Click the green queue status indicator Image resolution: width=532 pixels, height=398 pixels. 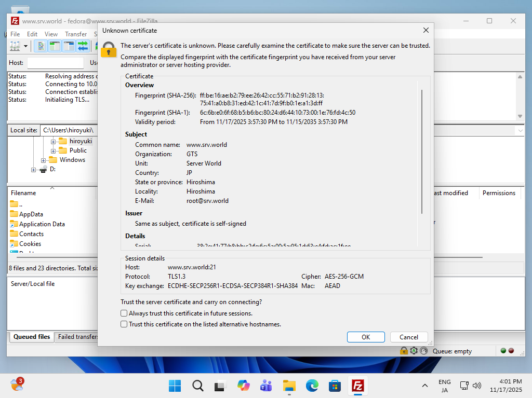[502, 351]
